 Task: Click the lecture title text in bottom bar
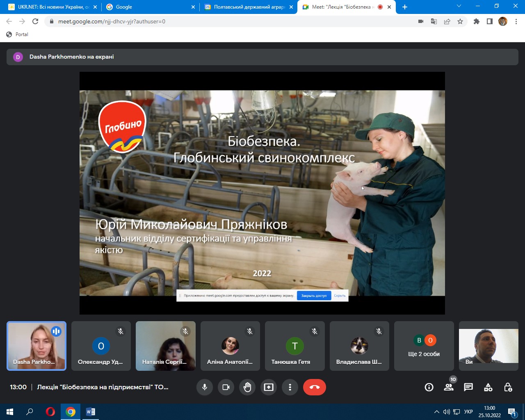pos(103,387)
